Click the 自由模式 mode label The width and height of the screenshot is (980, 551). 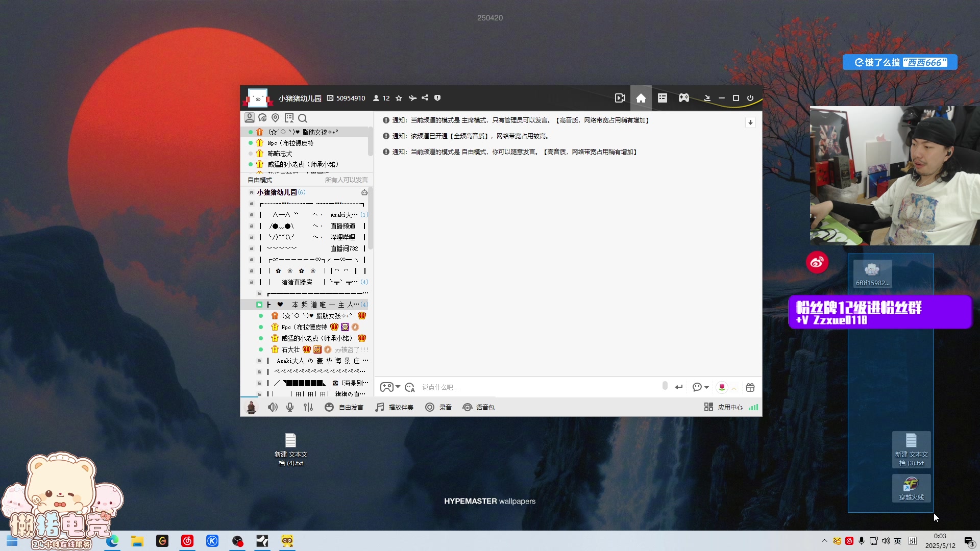(x=260, y=180)
